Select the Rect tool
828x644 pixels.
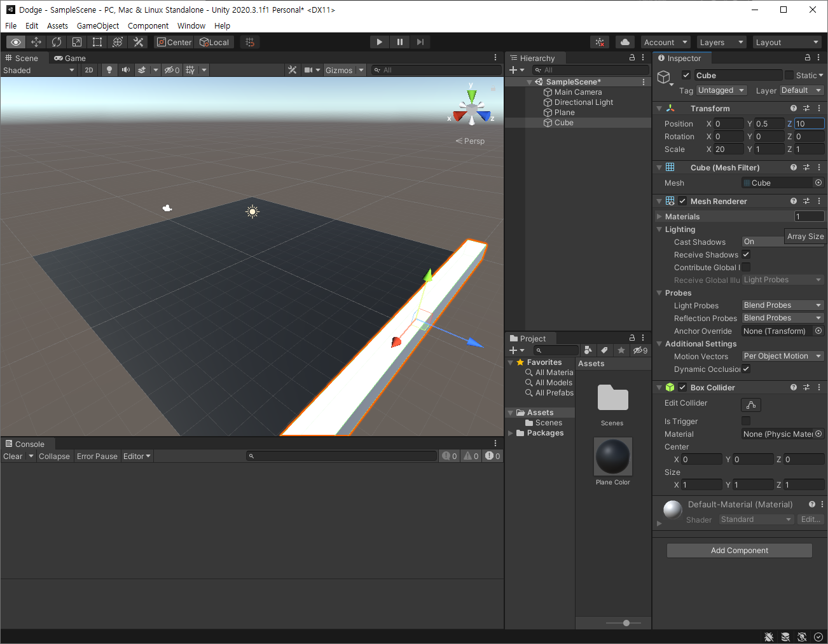97,42
